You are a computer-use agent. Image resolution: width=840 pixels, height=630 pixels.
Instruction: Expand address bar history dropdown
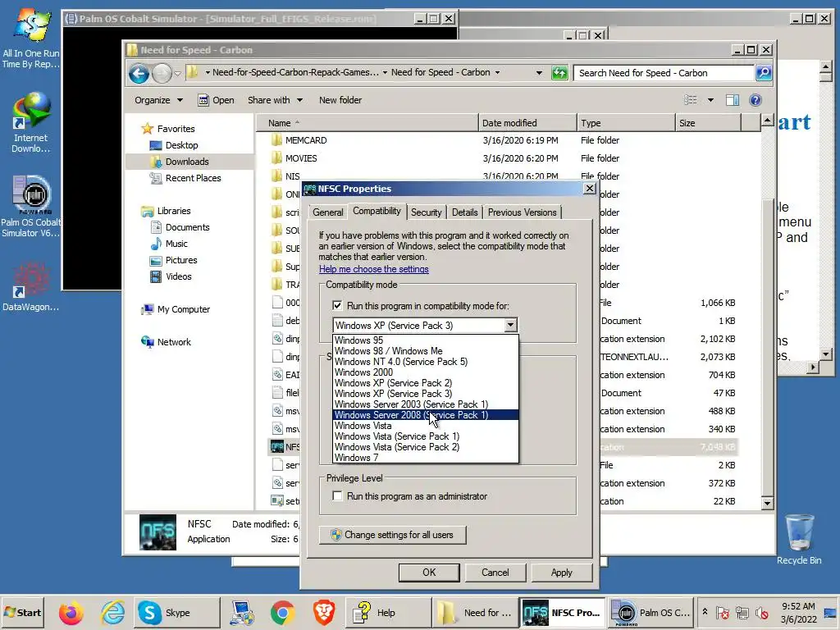click(x=539, y=73)
